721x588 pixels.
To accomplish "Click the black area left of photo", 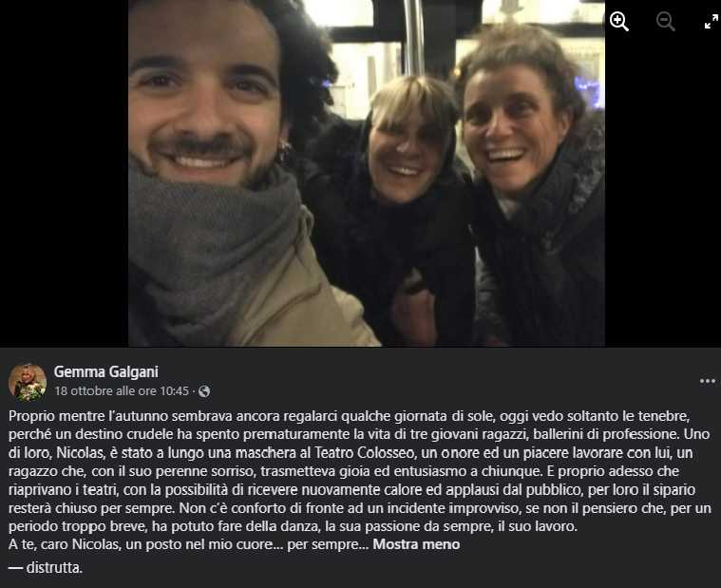I will (x=64, y=173).
